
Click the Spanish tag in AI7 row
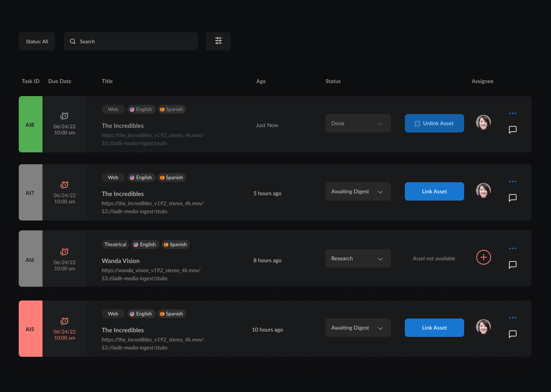point(172,178)
